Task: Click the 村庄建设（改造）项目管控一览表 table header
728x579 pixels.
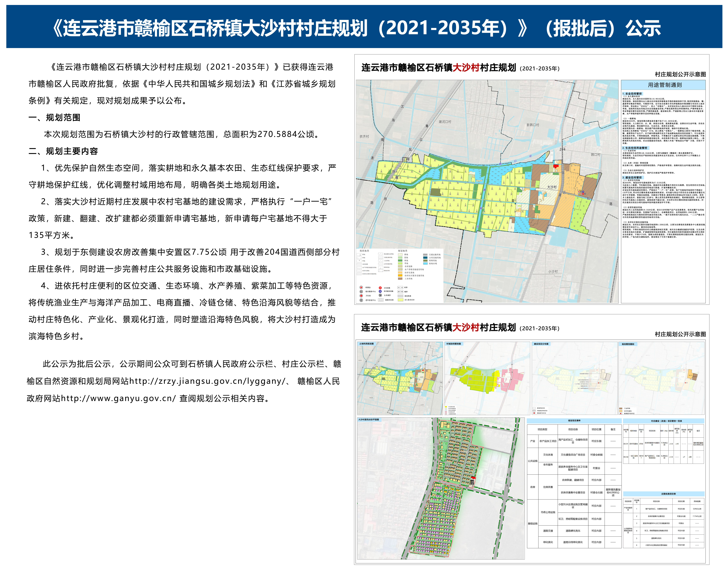Action: tap(664, 421)
